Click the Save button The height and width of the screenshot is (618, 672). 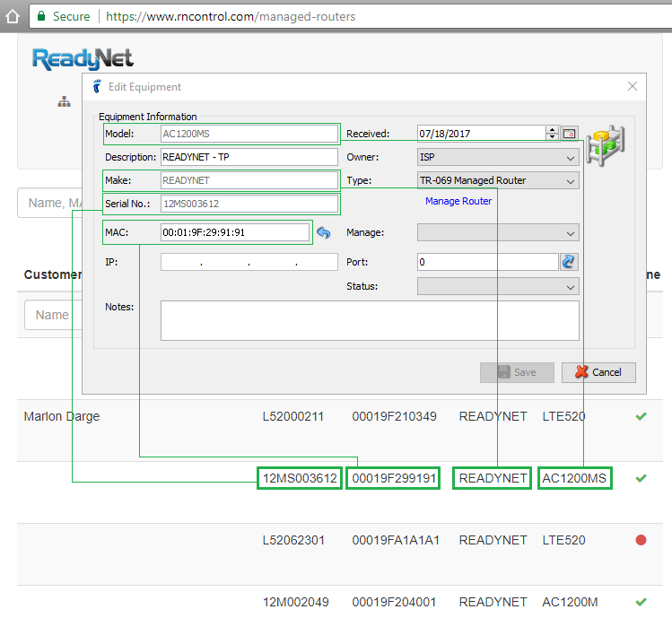(517, 372)
